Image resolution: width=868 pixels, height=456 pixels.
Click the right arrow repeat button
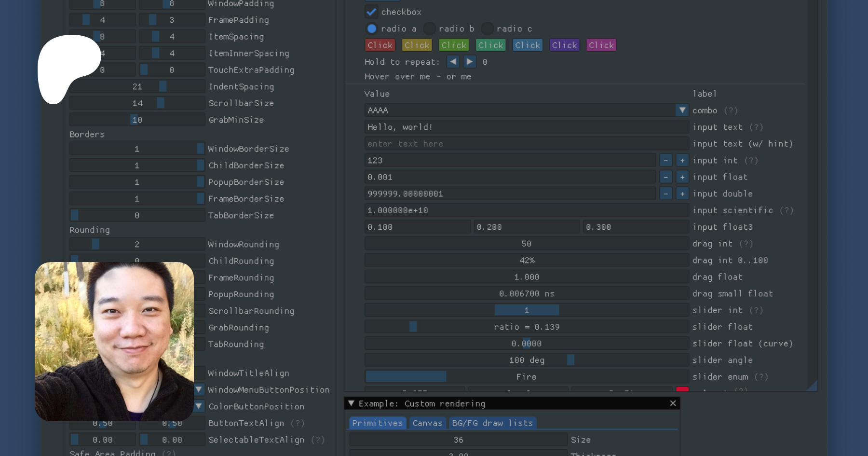pyautogui.click(x=469, y=62)
